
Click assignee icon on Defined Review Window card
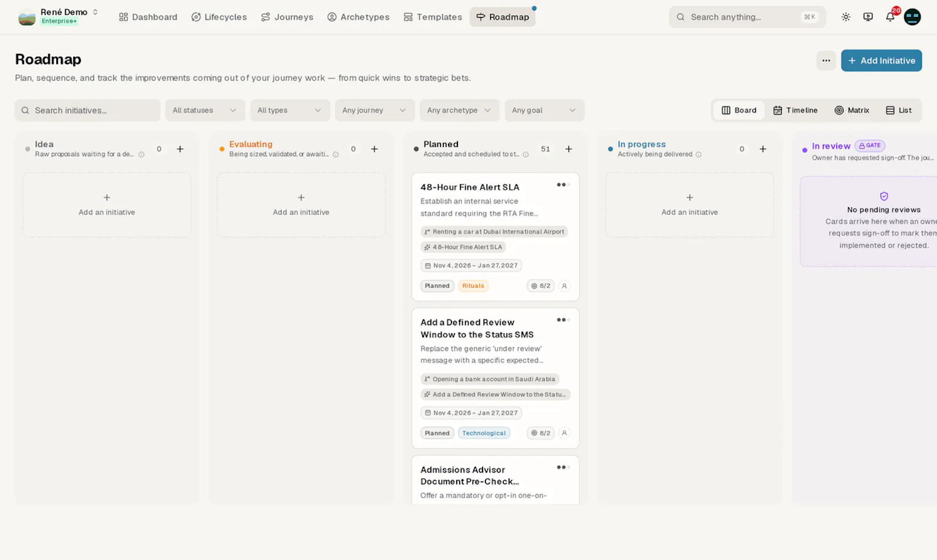tap(565, 433)
